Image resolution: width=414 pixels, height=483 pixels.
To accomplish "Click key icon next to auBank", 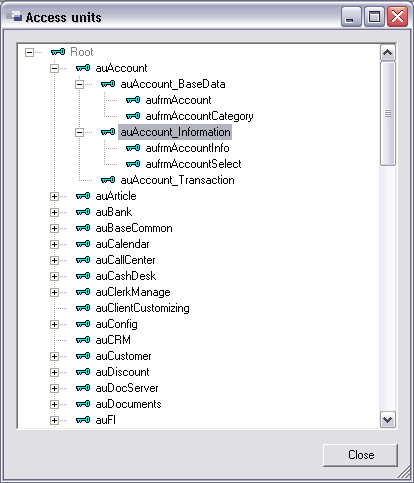I will tap(83, 212).
